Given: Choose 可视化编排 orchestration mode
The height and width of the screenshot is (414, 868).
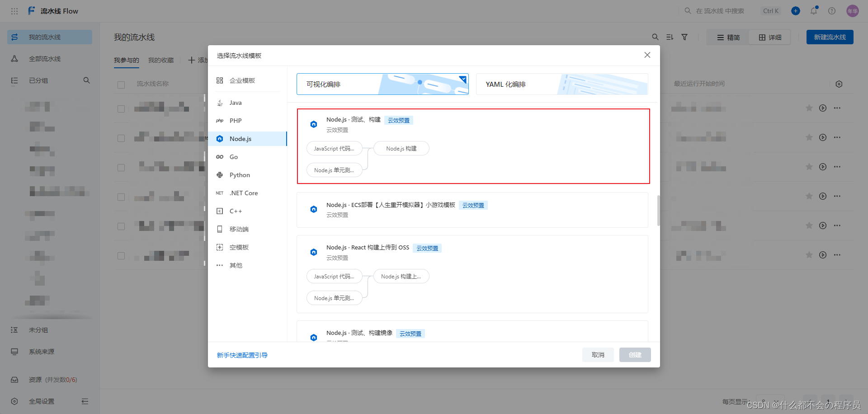Looking at the screenshot, I should 382,84.
